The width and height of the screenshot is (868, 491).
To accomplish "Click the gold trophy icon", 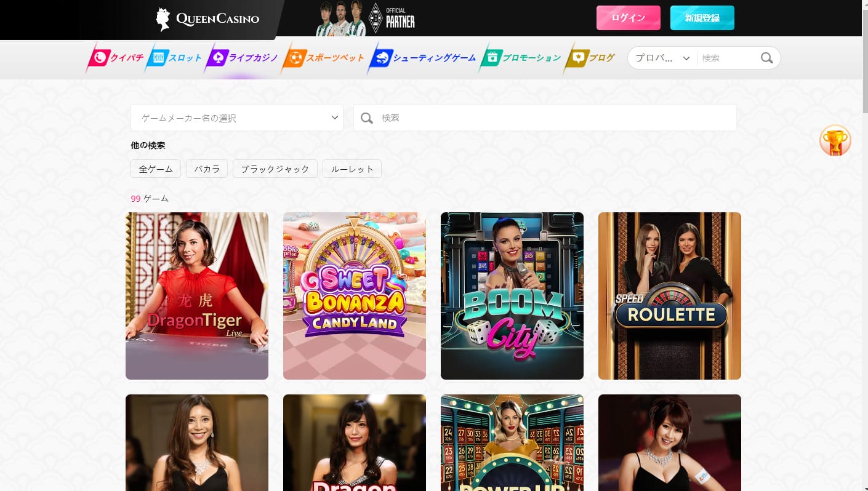I will [x=835, y=141].
